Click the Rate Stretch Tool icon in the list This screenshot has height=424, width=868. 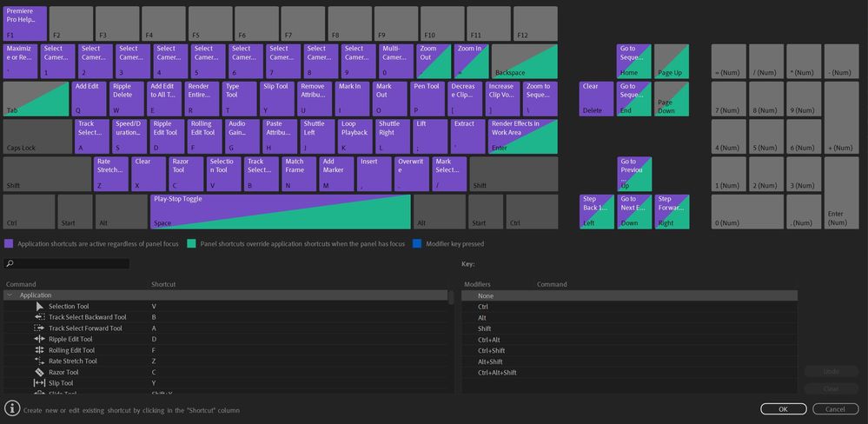tap(39, 361)
